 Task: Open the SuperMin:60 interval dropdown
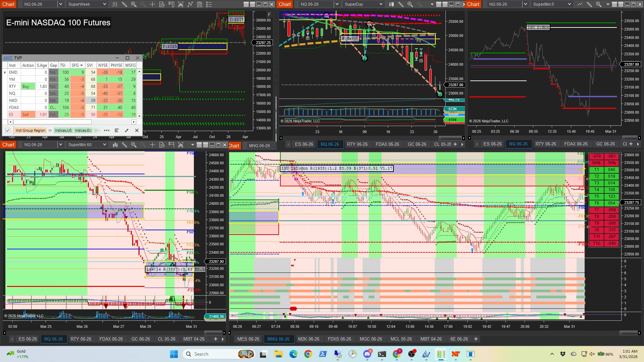pos(105,145)
